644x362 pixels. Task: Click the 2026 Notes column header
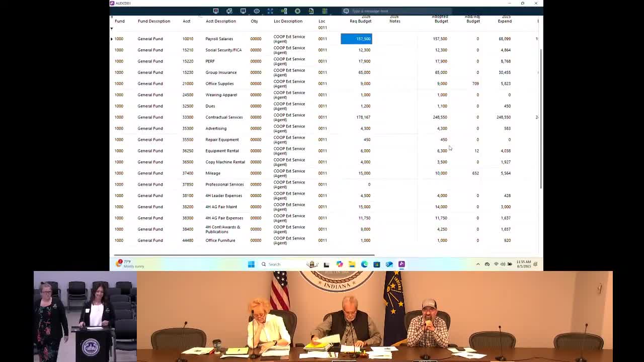pyautogui.click(x=394, y=19)
